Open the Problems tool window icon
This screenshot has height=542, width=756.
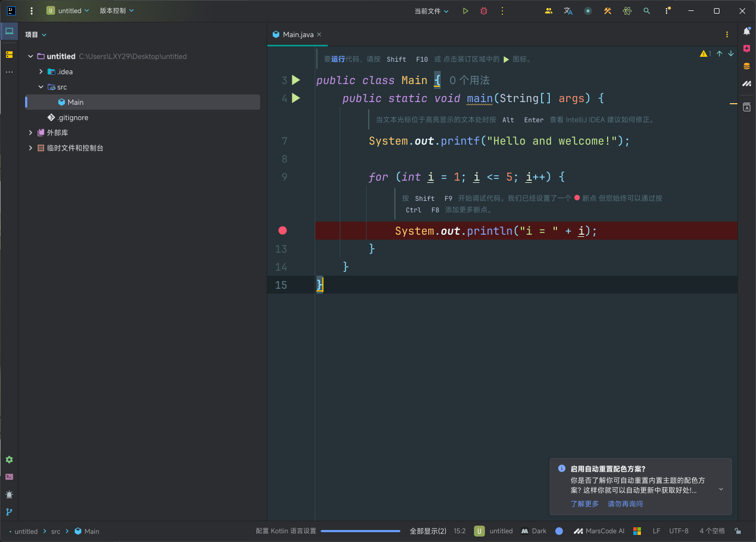click(9, 495)
